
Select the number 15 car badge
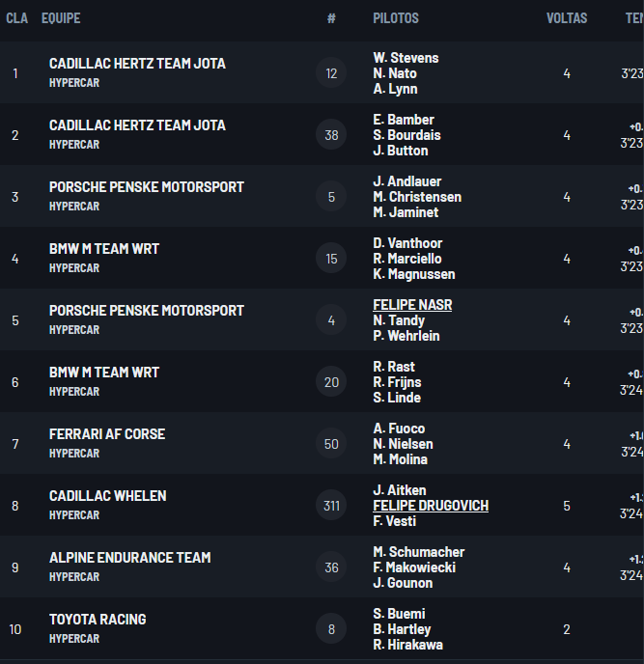tap(331, 259)
